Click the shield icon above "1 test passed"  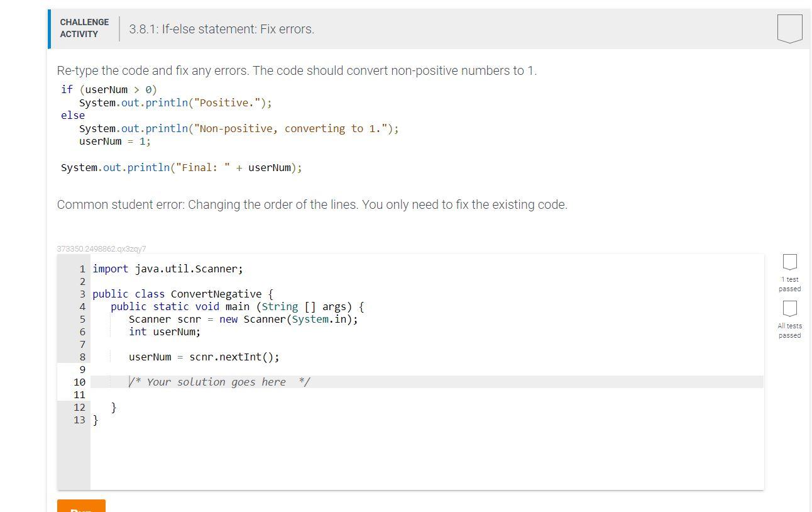pyautogui.click(x=789, y=262)
